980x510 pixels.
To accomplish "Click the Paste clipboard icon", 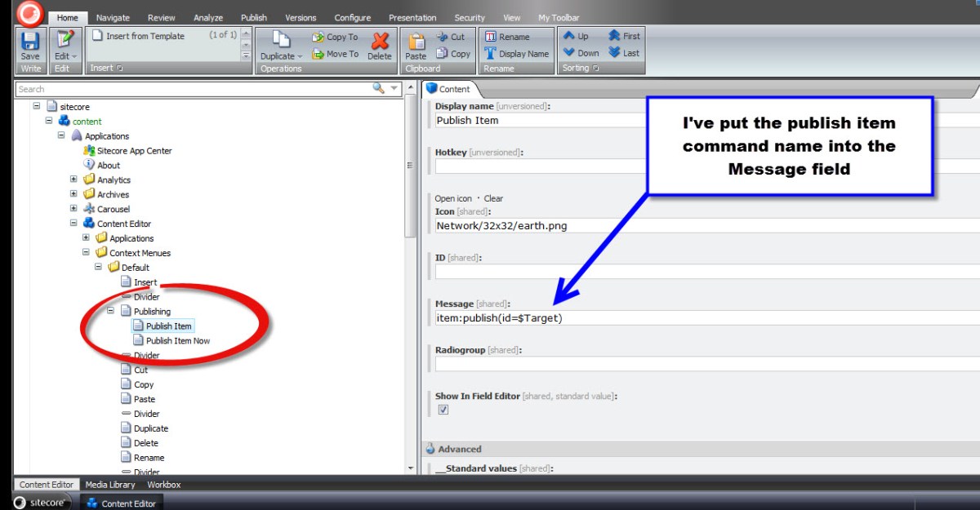I will pyautogui.click(x=416, y=41).
